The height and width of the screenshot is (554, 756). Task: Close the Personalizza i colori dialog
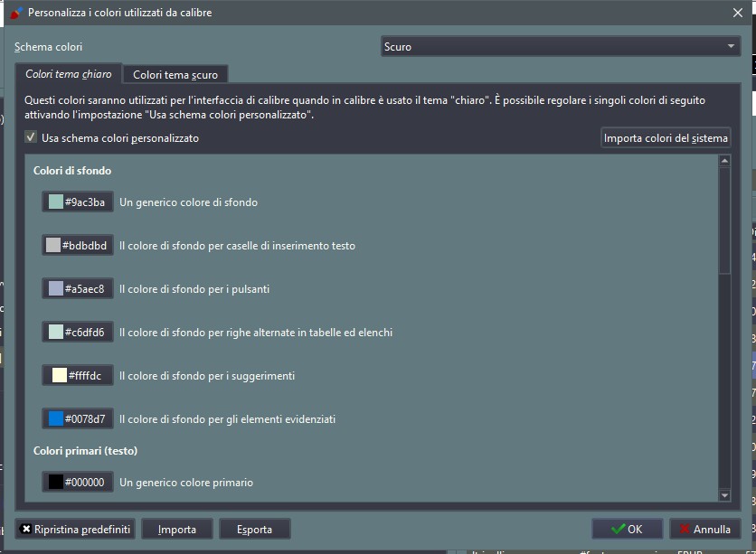(x=738, y=13)
